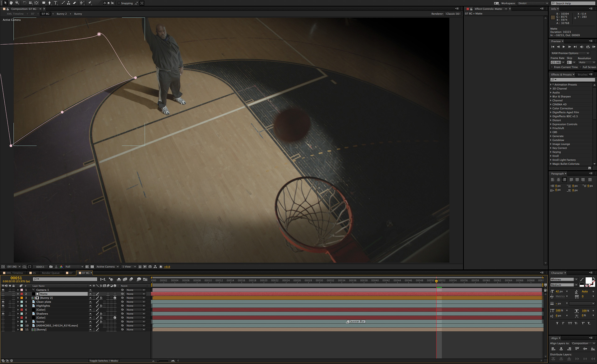The width and height of the screenshot is (597, 364).
Task: Click Toggle Switches / Modes button
Action: click(104, 361)
